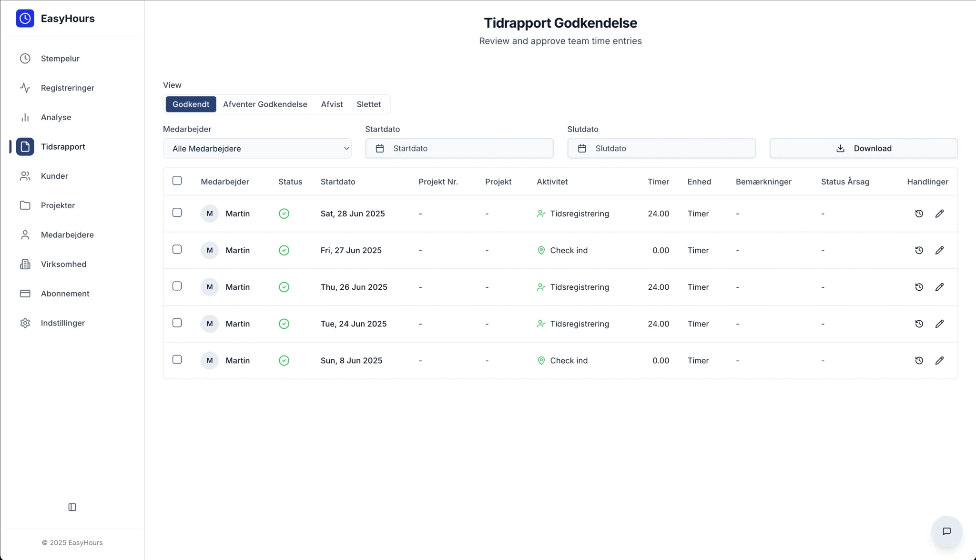The width and height of the screenshot is (976, 560).
Task: Check the select-all checkbox in the header
Action: 177,180
